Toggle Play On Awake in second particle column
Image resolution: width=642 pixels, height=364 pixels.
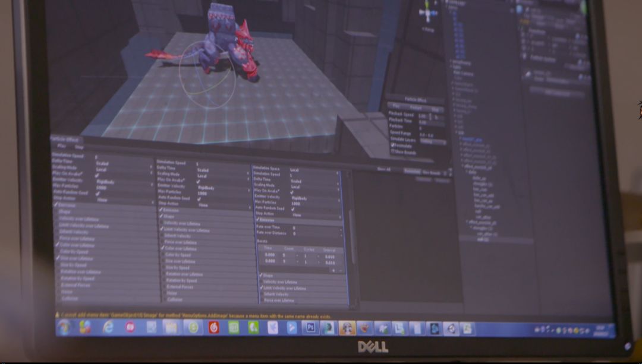click(x=198, y=182)
